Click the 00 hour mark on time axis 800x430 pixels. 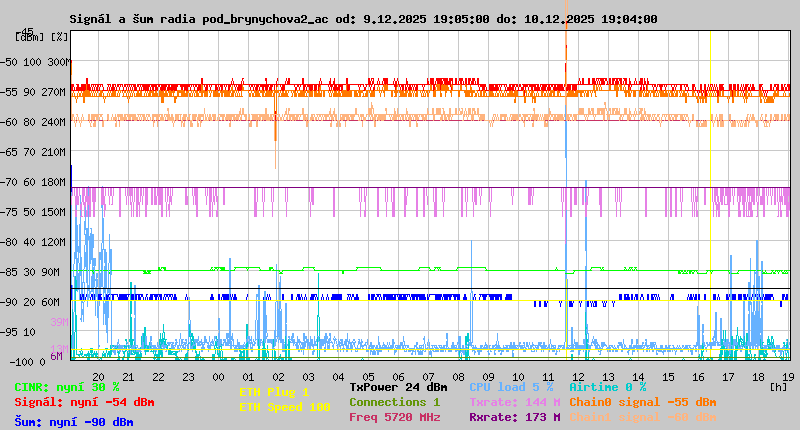pyautogui.click(x=218, y=376)
